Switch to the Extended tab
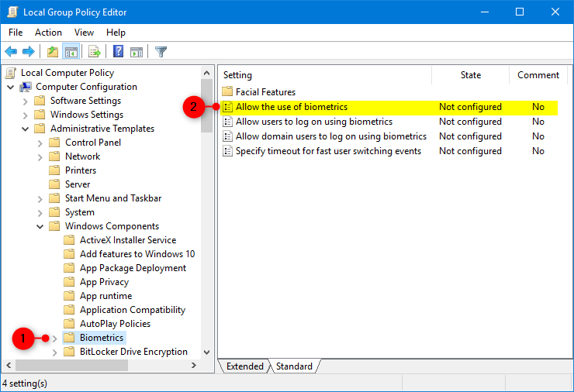 click(x=244, y=366)
